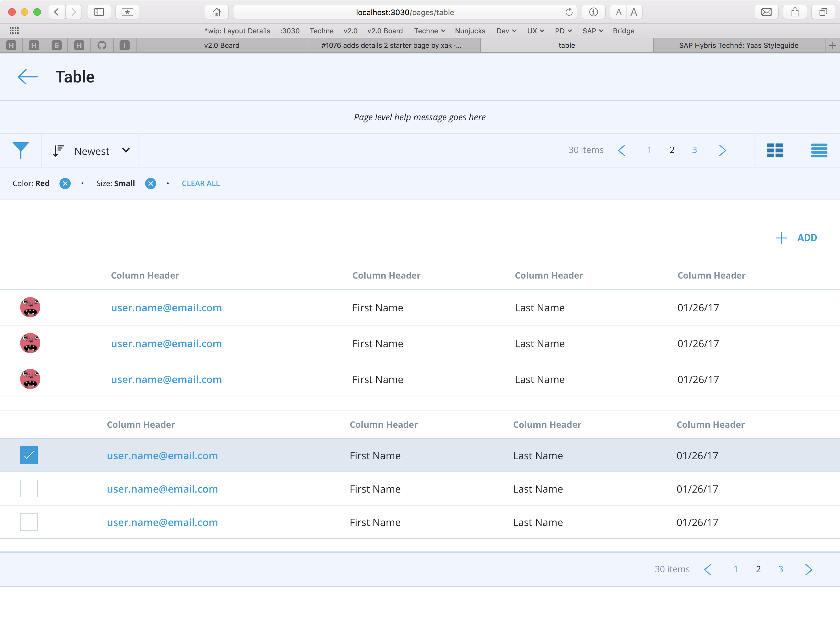Uncheck the selected highlighted table row
This screenshot has height=644, width=840.
(x=29, y=455)
